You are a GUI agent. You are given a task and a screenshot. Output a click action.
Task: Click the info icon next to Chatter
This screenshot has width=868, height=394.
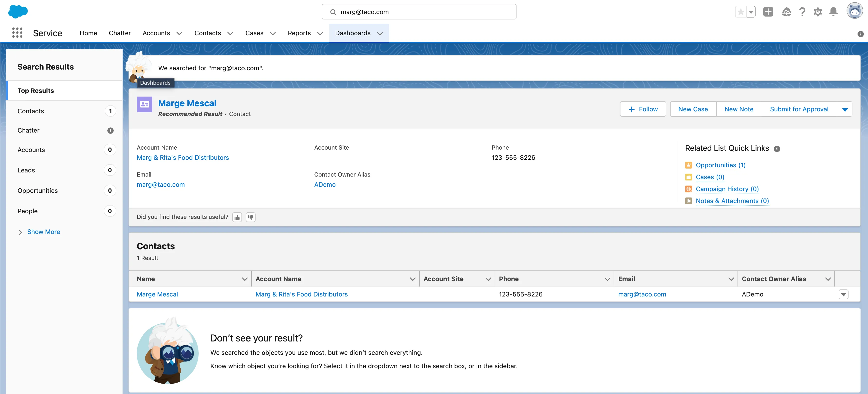click(x=110, y=130)
